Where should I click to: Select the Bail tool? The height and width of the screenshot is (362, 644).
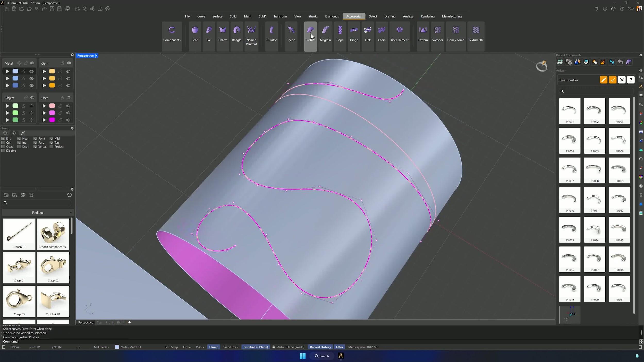pyautogui.click(x=209, y=36)
